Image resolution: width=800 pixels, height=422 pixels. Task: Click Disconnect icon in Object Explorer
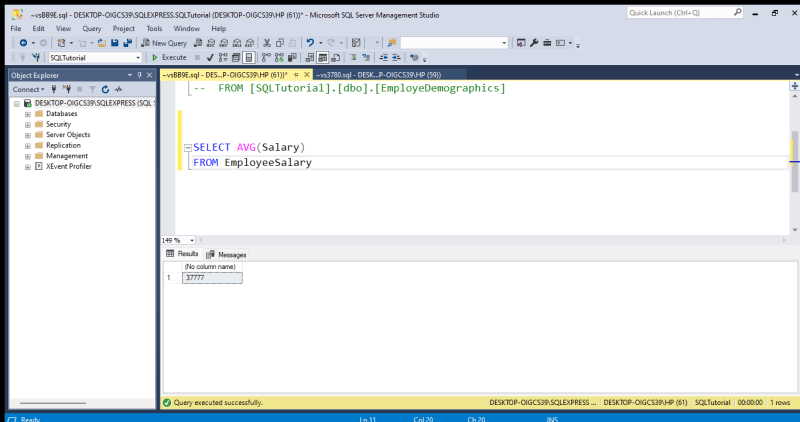pos(67,89)
